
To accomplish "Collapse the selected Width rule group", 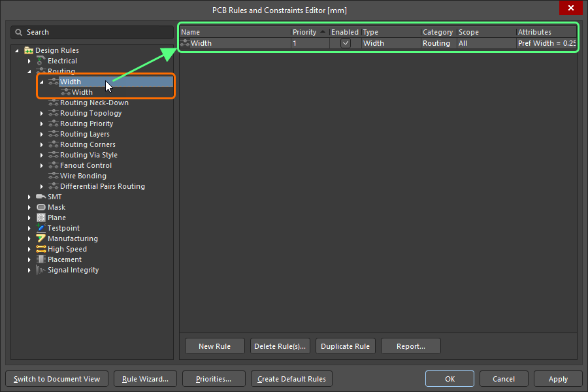I will point(42,82).
